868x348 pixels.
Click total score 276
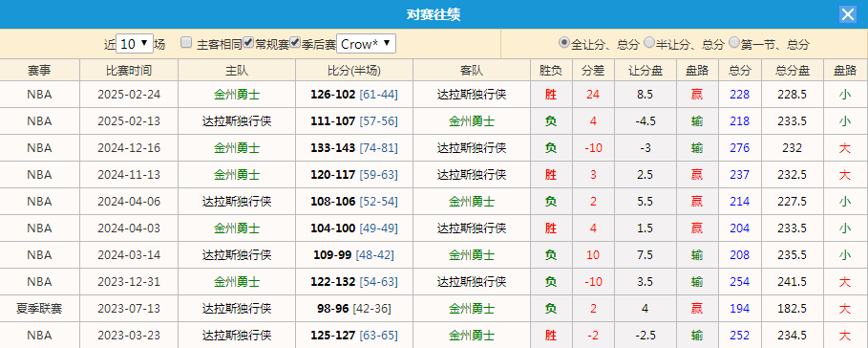click(x=740, y=148)
